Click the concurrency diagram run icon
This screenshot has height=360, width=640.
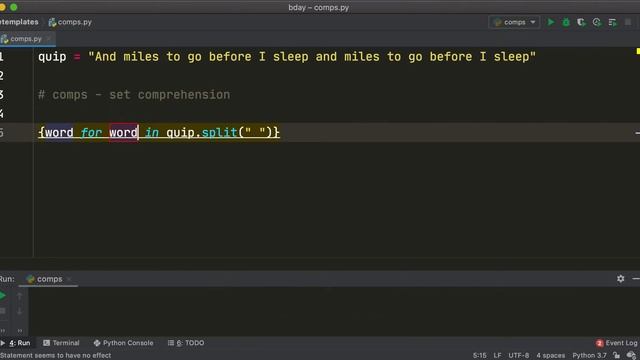coord(612,22)
